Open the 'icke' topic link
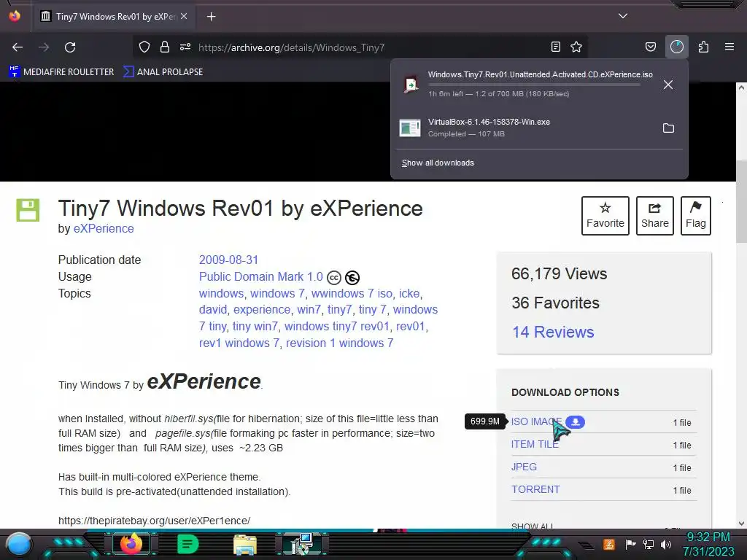The height and width of the screenshot is (560, 747). [x=409, y=293]
